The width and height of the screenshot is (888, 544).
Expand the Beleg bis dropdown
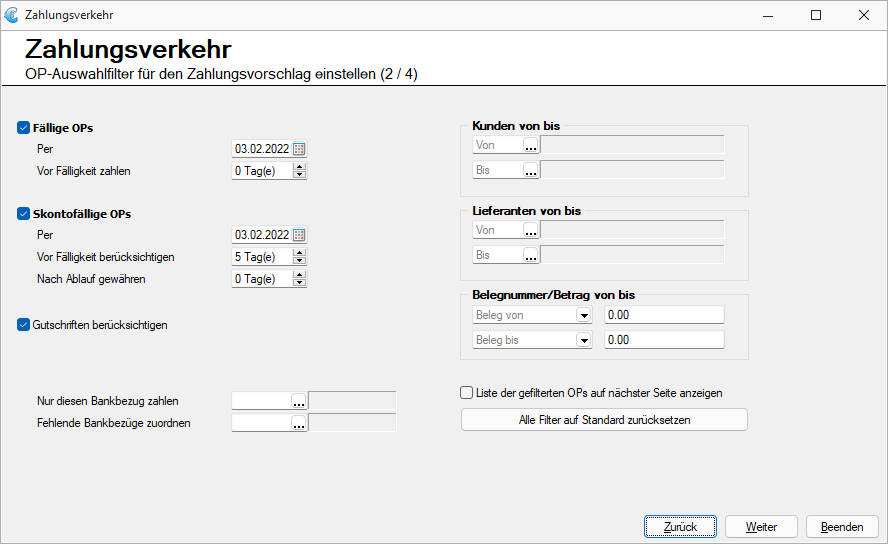(584, 340)
